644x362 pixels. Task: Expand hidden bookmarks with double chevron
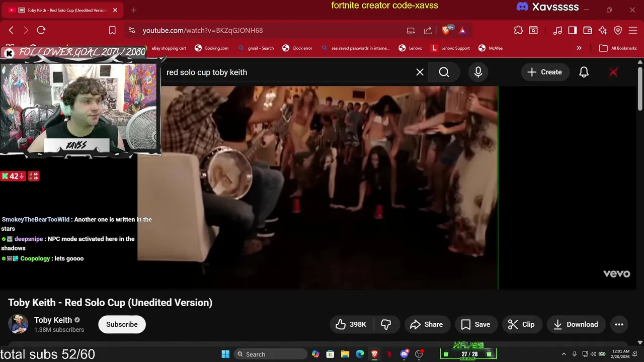coord(579,48)
